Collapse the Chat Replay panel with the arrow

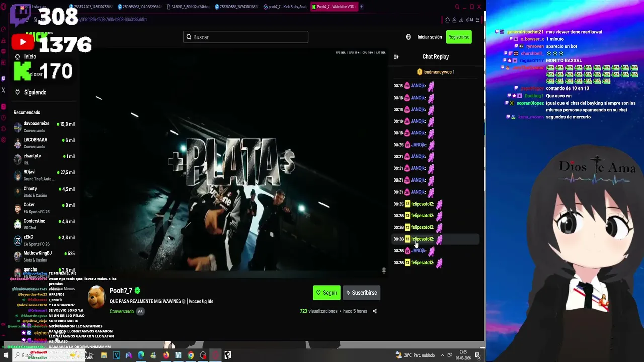pyautogui.click(x=396, y=57)
